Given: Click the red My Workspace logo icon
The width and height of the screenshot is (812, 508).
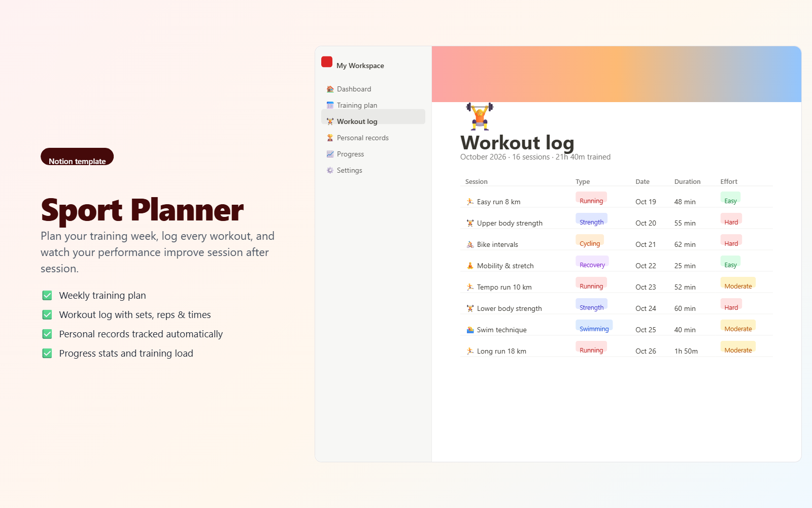Looking at the screenshot, I should coord(327,62).
